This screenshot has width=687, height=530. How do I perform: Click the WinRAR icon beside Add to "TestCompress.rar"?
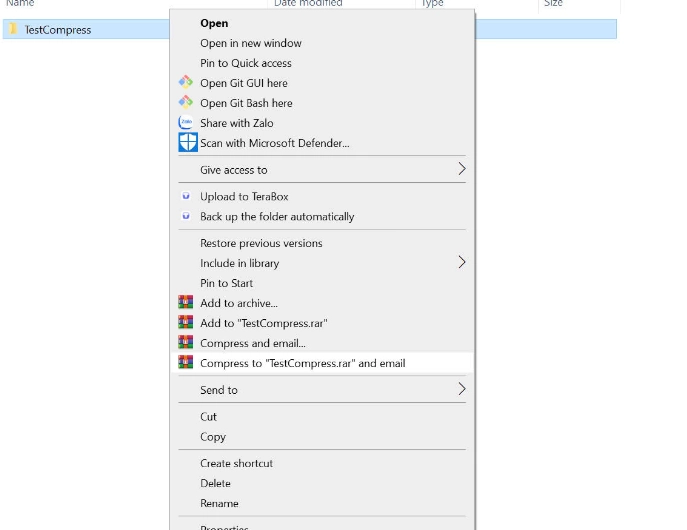pos(185,322)
